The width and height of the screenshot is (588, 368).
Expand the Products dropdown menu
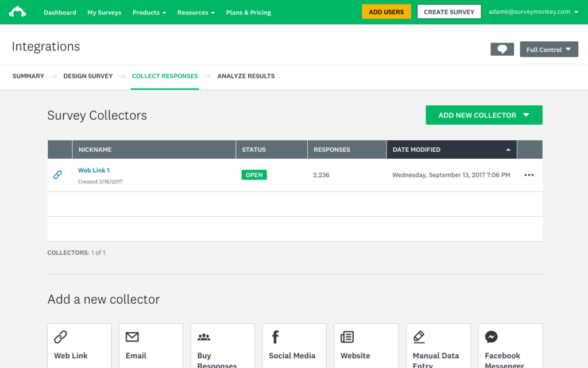tap(149, 12)
